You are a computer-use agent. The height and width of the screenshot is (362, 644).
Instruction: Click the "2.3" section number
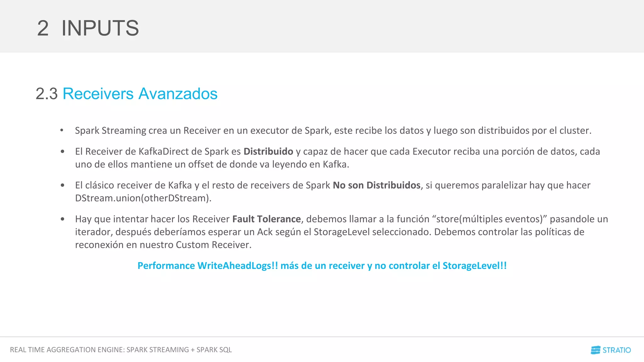(x=47, y=94)
